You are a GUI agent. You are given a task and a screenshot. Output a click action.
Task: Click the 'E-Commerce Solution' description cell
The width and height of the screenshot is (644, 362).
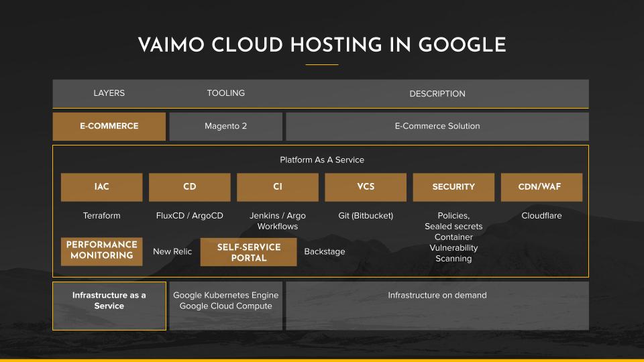pos(437,127)
